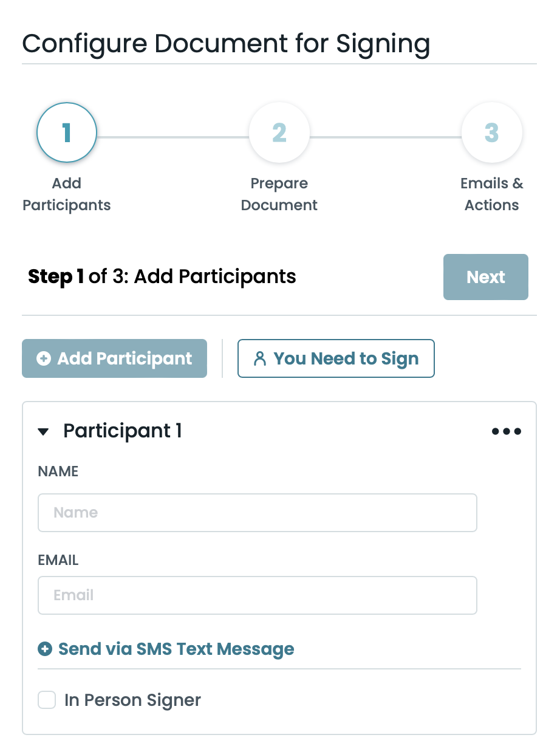The width and height of the screenshot is (560, 746).
Task: Go to the step 2 circle
Action: [x=279, y=132]
